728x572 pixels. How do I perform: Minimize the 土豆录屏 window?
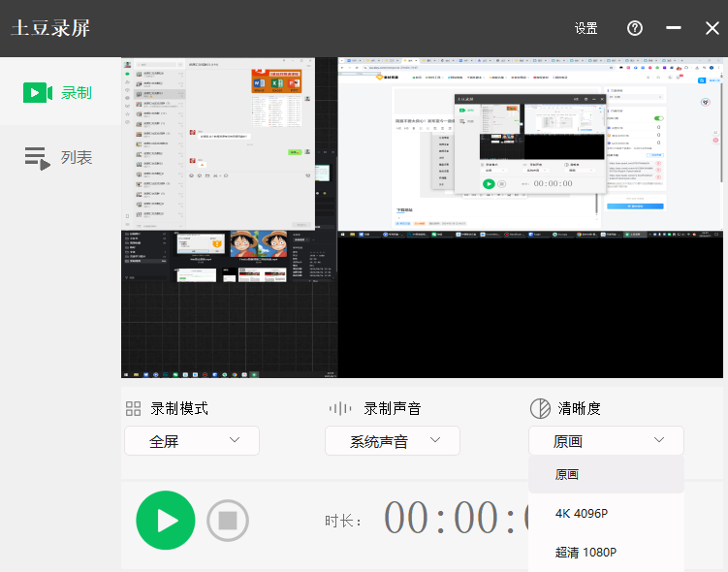(x=674, y=28)
